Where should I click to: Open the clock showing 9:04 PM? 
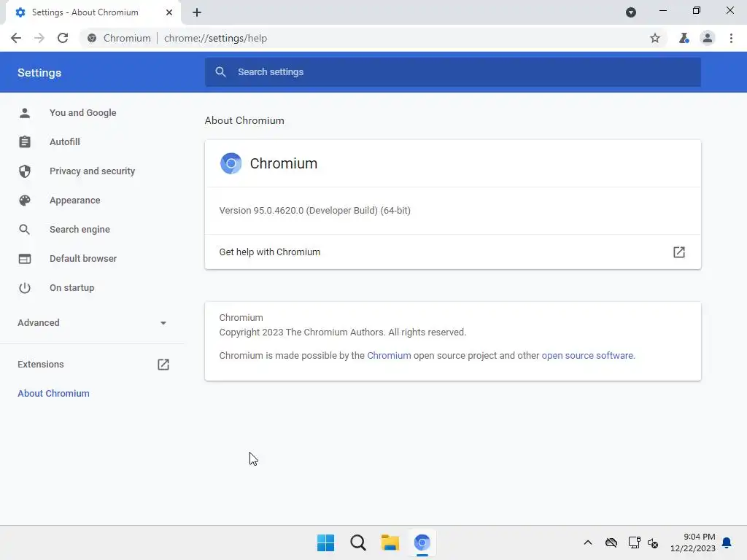[x=693, y=542]
